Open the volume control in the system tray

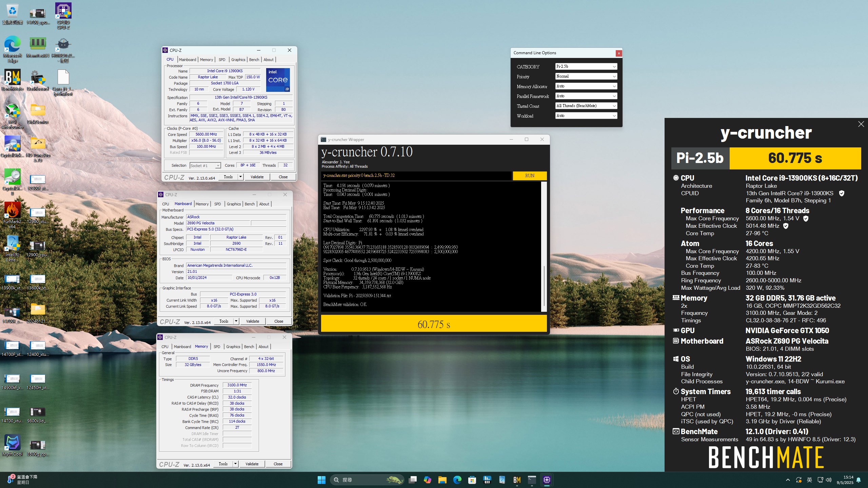(x=829, y=480)
